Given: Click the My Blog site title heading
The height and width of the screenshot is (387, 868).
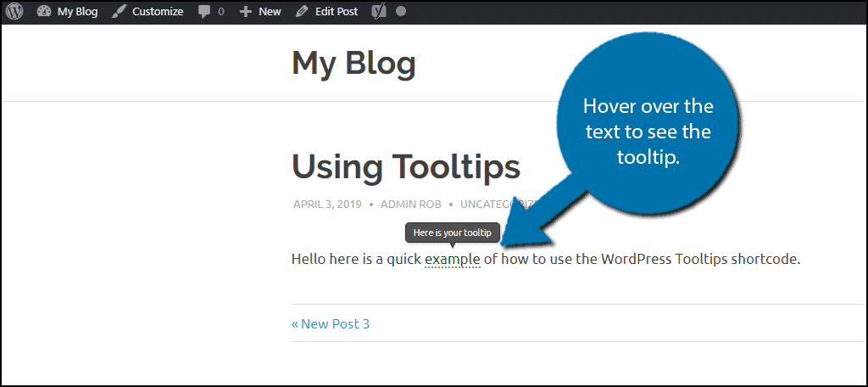Looking at the screenshot, I should (x=353, y=63).
